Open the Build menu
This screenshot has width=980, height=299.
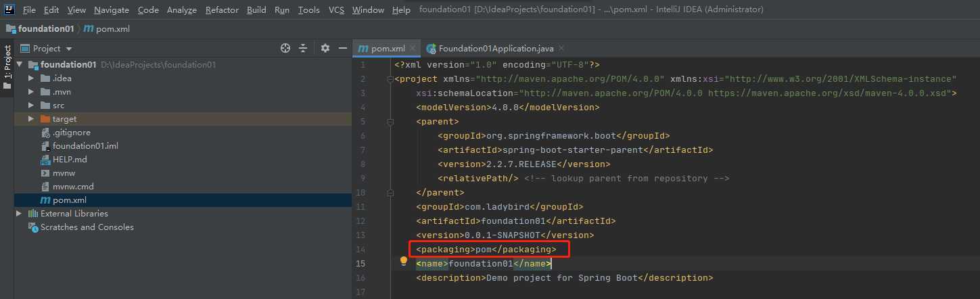pos(256,10)
